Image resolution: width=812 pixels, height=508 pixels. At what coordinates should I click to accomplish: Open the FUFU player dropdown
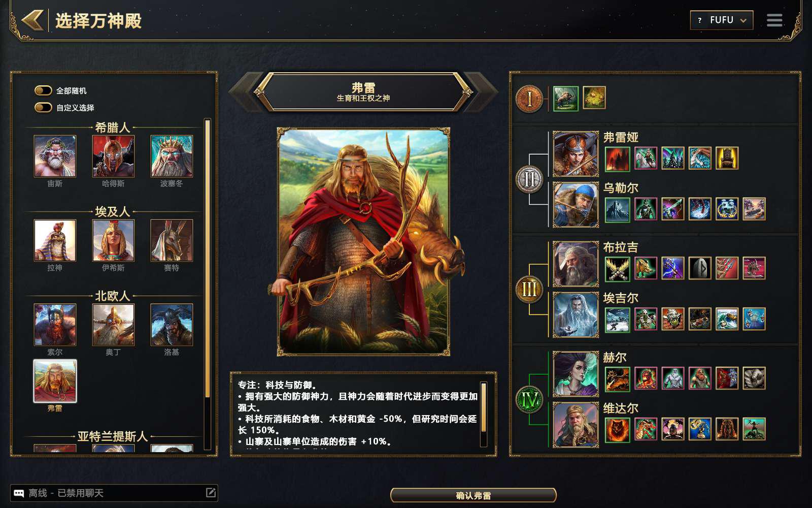[x=721, y=20]
